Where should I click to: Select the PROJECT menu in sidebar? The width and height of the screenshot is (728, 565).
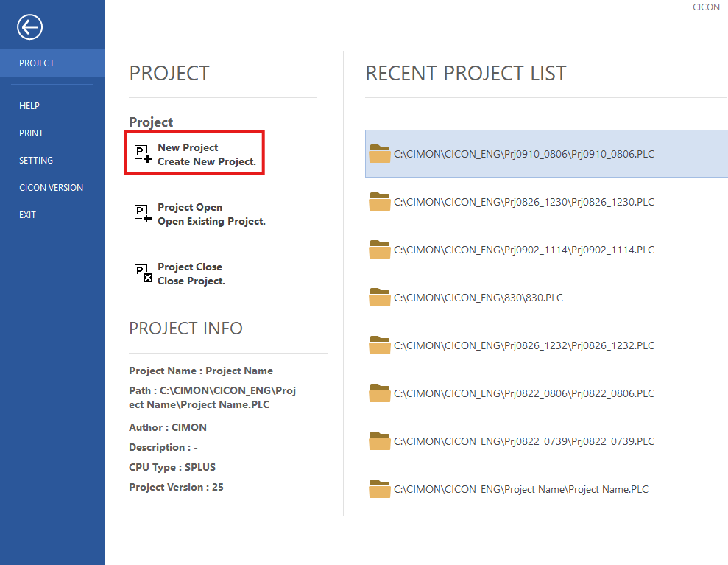point(37,63)
